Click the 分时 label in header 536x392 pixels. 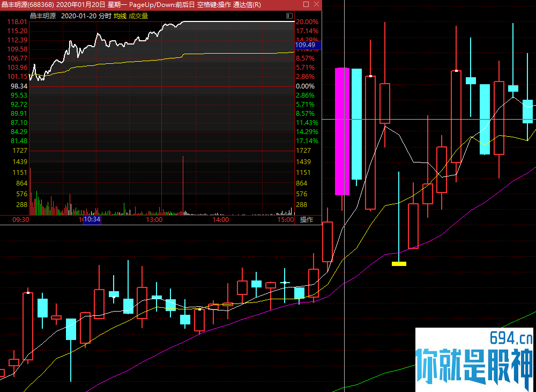tap(105, 16)
